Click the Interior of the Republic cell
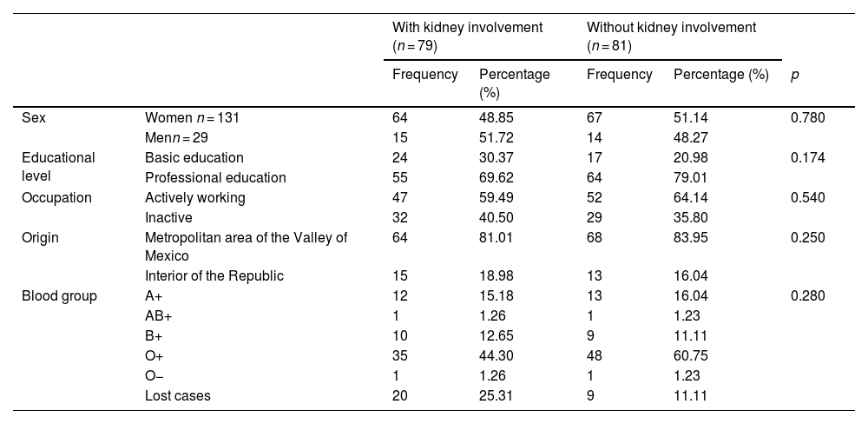The width and height of the screenshot is (868, 424). coord(214,276)
